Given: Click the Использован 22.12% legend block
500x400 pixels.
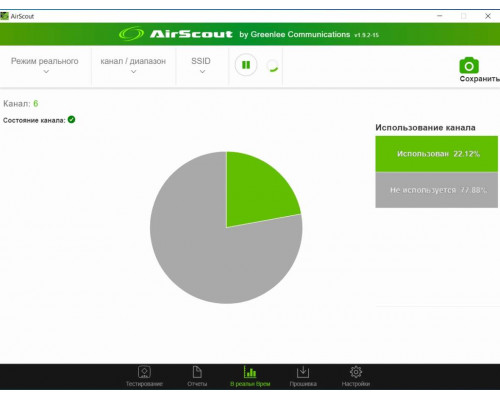Looking at the screenshot, I should point(437,154).
